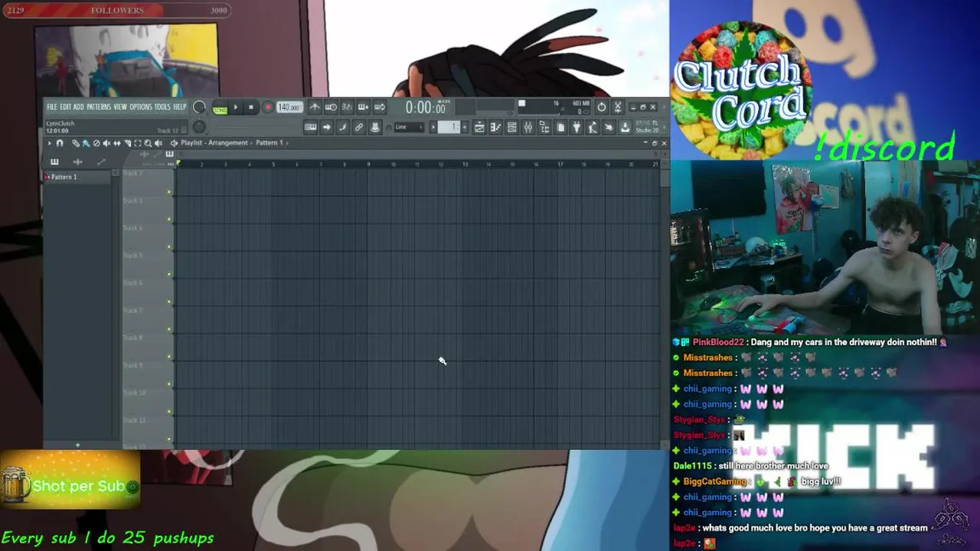Open the FILE menu in FL Studio
980x551 pixels.
coord(52,107)
